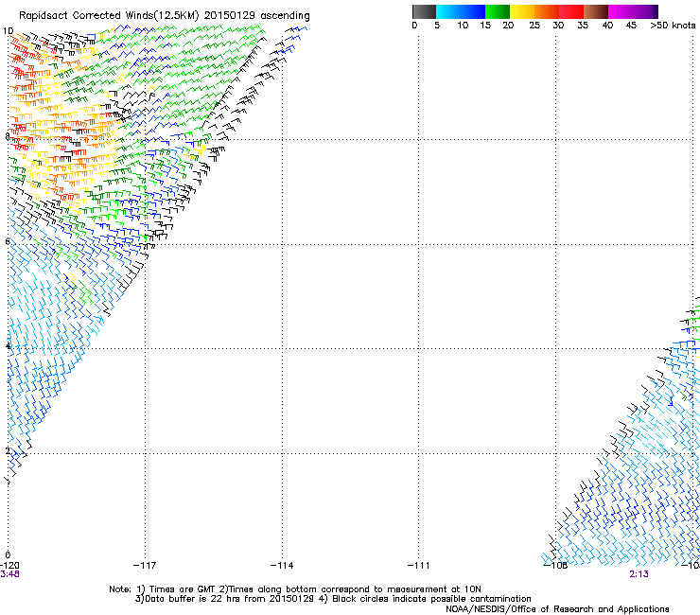The height and width of the screenshot is (615, 700).
Task: Click the word 'ascending' in the title
Action: (x=285, y=16)
